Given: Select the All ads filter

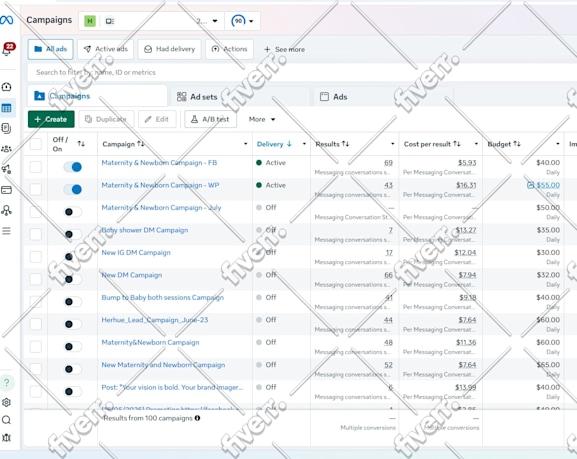Looking at the screenshot, I should 50,49.
